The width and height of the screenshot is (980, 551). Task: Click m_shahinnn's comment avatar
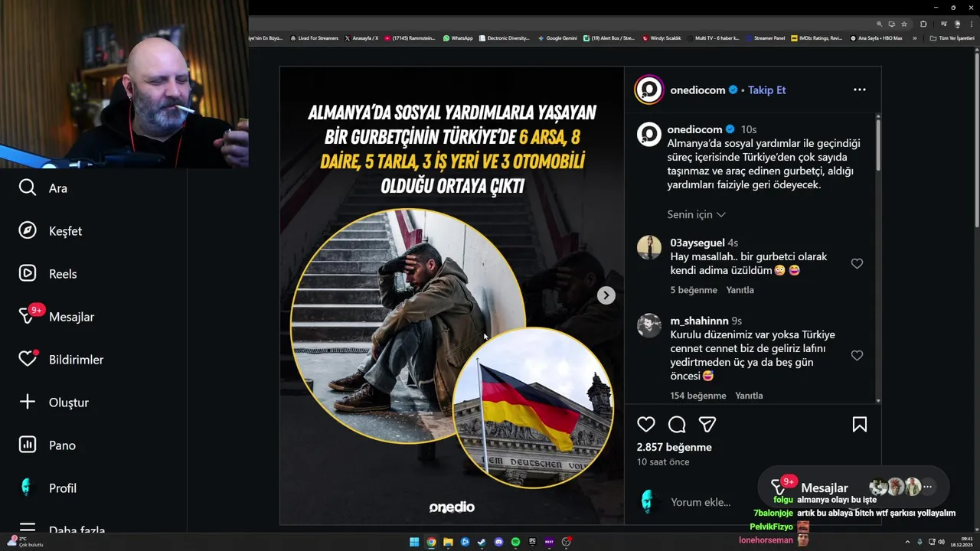pos(649,325)
